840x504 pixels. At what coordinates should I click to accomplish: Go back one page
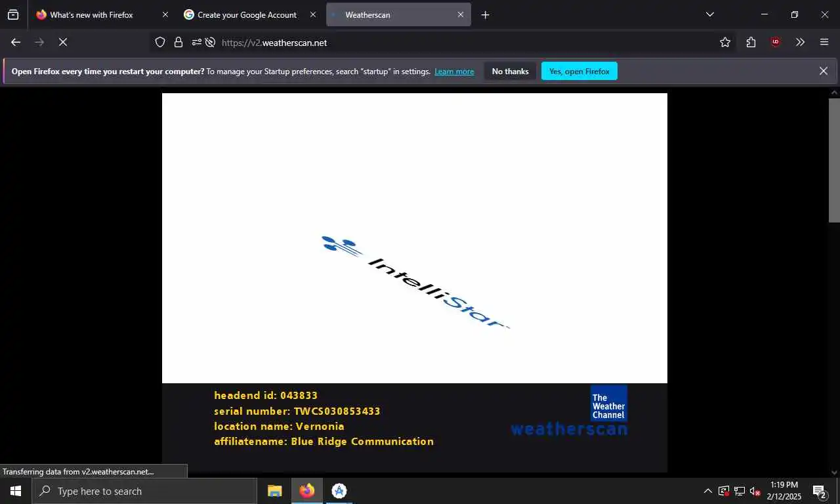click(x=16, y=42)
